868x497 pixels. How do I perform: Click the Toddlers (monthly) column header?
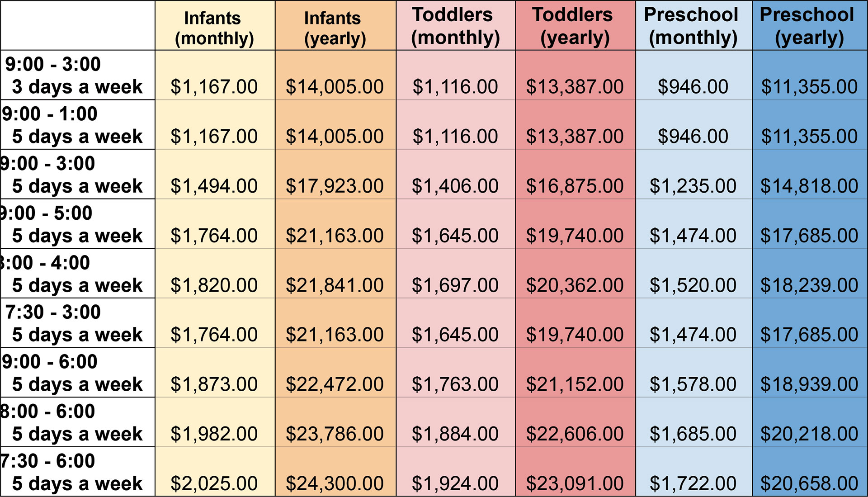click(x=455, y=26)
